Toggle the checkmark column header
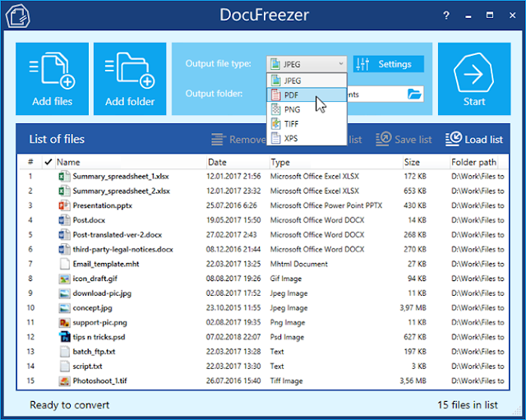Viewport: 526px width, 420px height. (x=48, y=162)
